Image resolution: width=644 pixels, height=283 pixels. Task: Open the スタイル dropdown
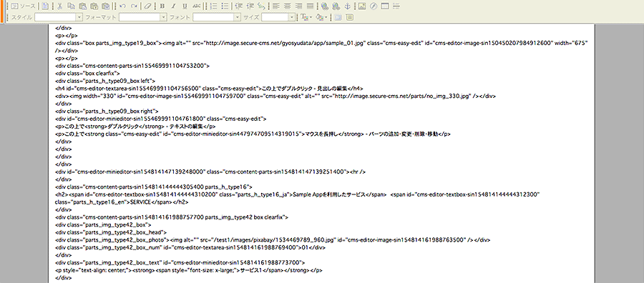pyautogui.click(x=59, y=17)
